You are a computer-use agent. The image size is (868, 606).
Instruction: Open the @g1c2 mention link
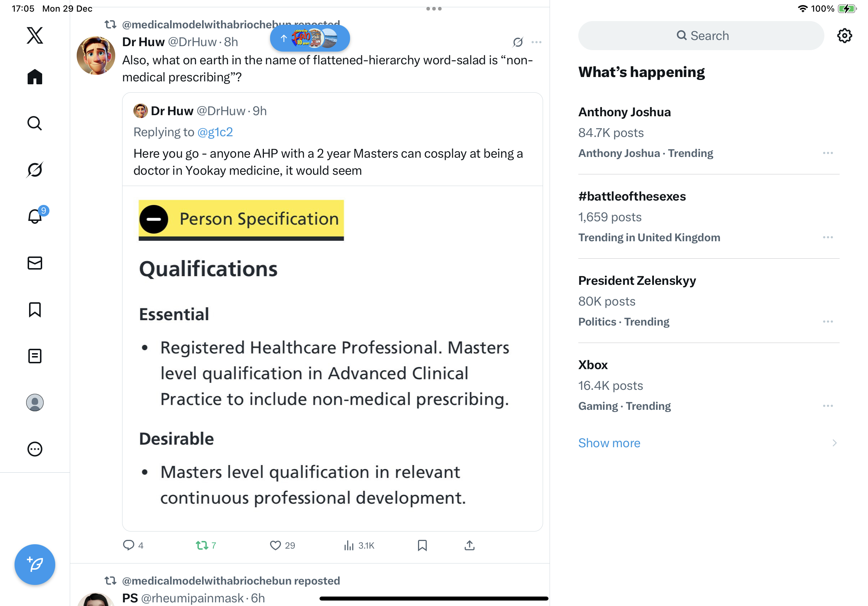click(215, 132)
